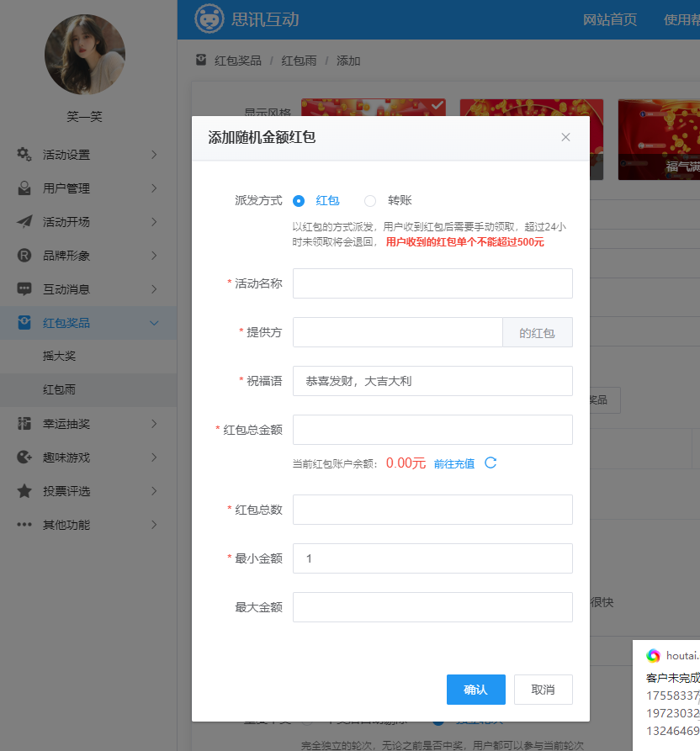Click the 红包雨 breadcrumb

[x=299, y=61]
